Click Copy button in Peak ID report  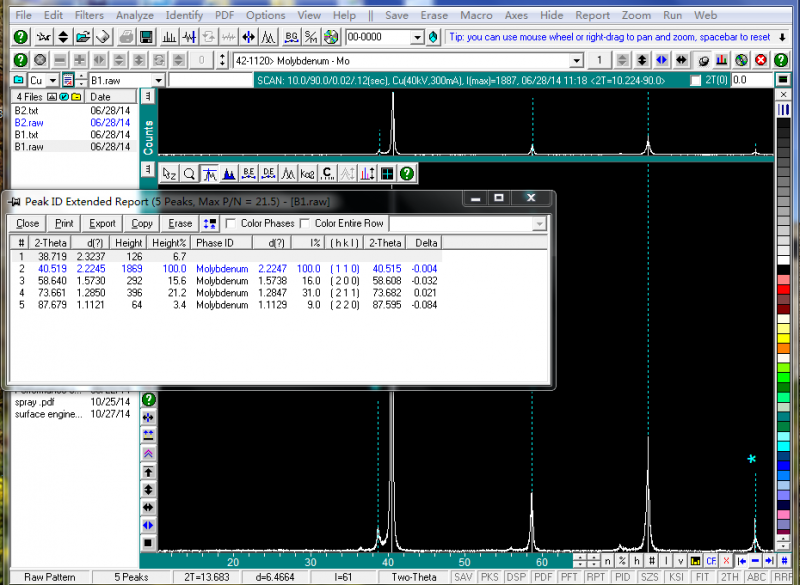point(142,223)
